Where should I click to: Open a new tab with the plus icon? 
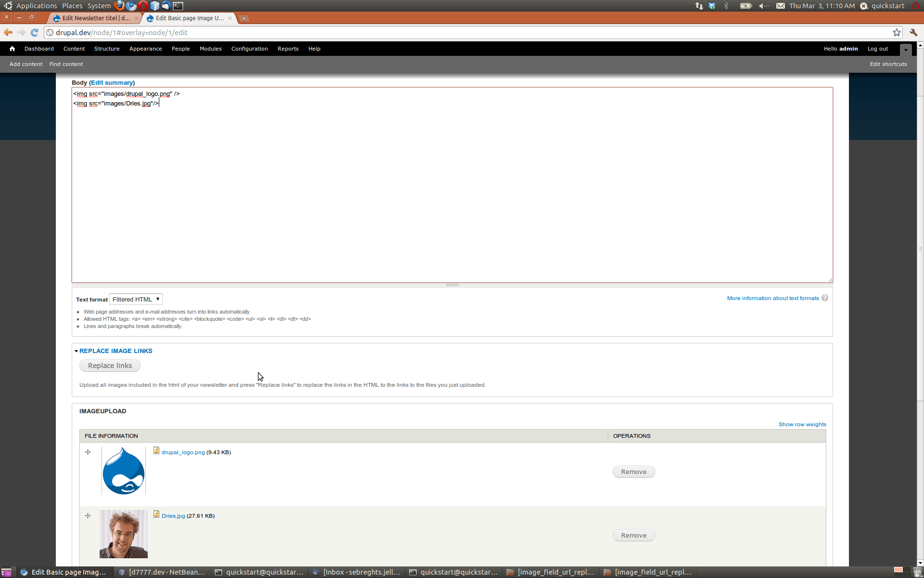[x=244, y=18]
